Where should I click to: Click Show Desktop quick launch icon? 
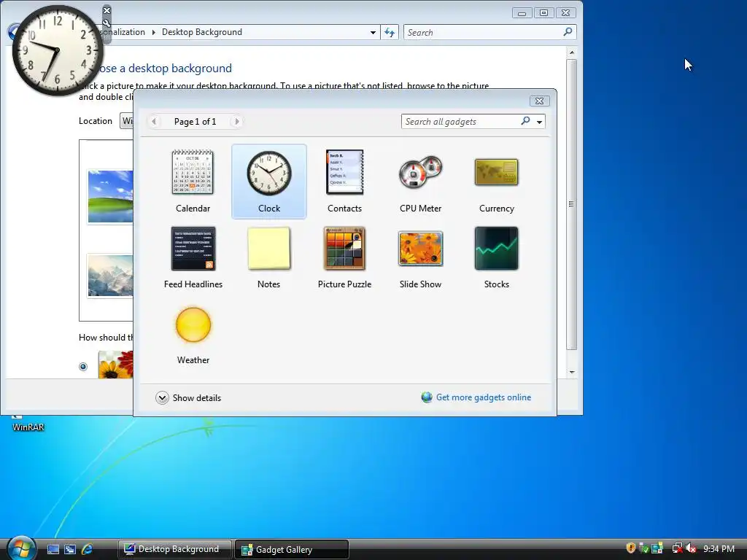click(53, 550)
